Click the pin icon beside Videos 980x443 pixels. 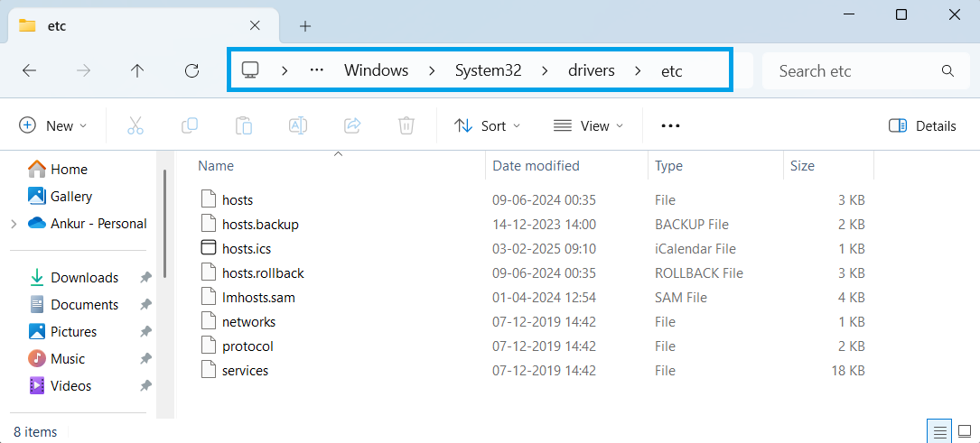145,386
